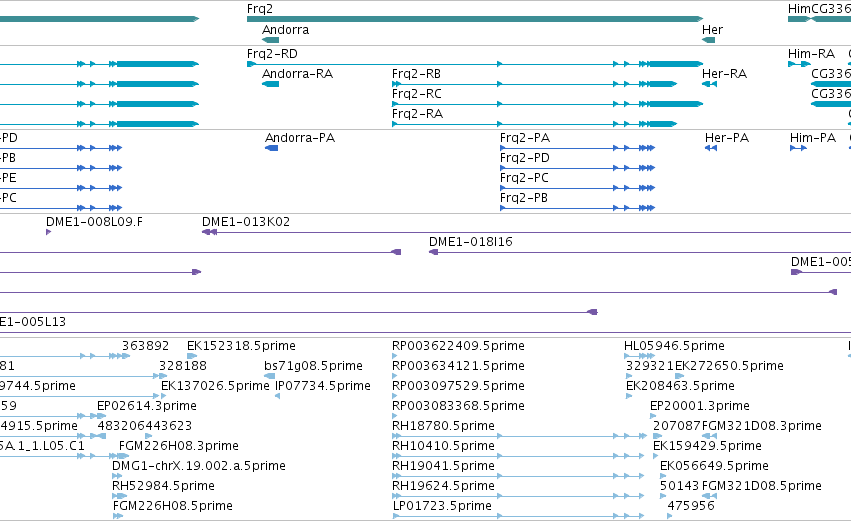851x521 pixels.
Task: Select the Frq2 gene bar
Action: pos(475,19)
